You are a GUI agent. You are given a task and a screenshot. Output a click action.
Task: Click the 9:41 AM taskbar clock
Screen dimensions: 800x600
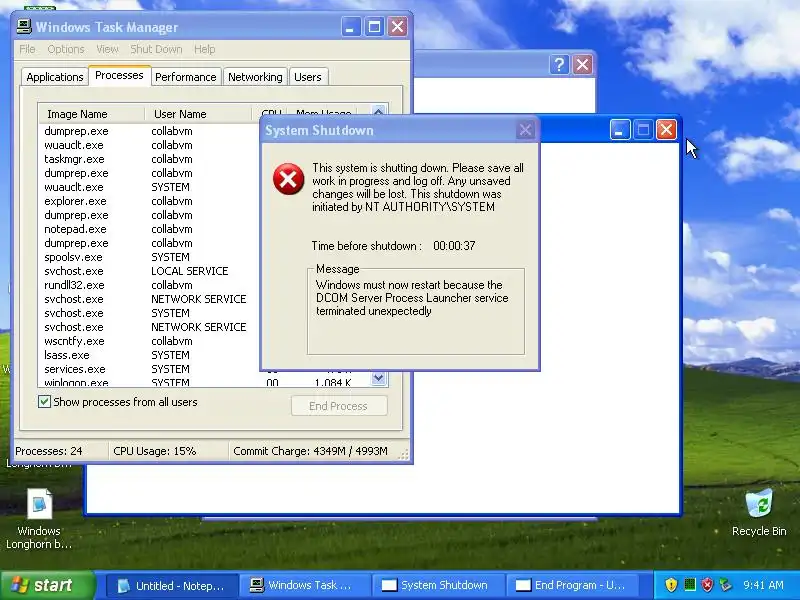tap(763, 585)
